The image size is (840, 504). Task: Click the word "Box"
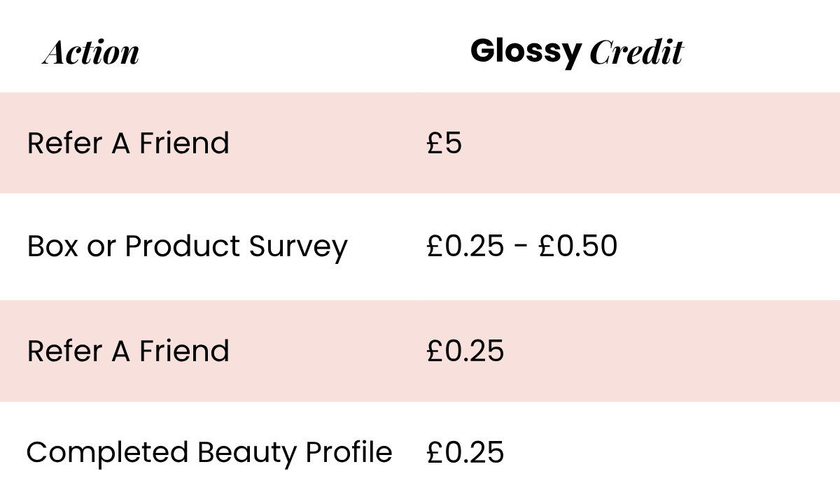tap(52, 246)
